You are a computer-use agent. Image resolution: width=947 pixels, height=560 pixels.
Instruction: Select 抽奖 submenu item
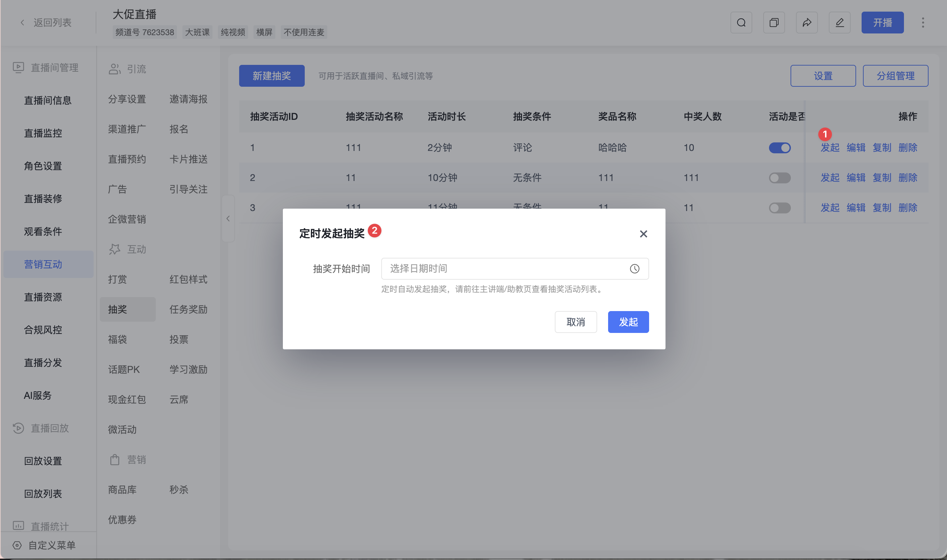pos(127,309)
